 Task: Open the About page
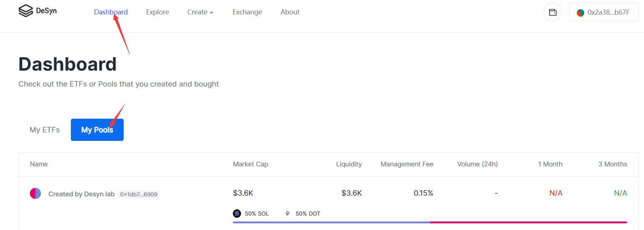(290, 12)
